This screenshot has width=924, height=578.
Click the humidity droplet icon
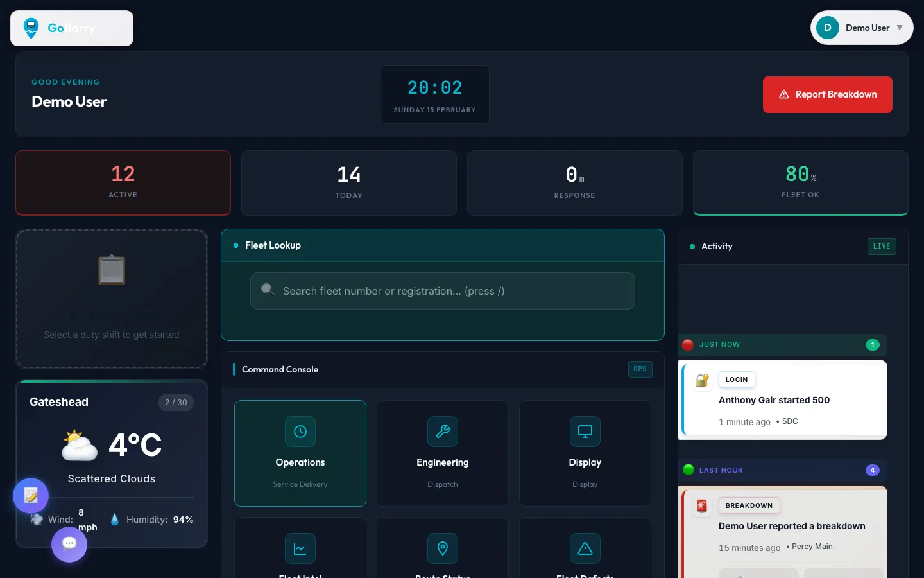click(115, 520)
